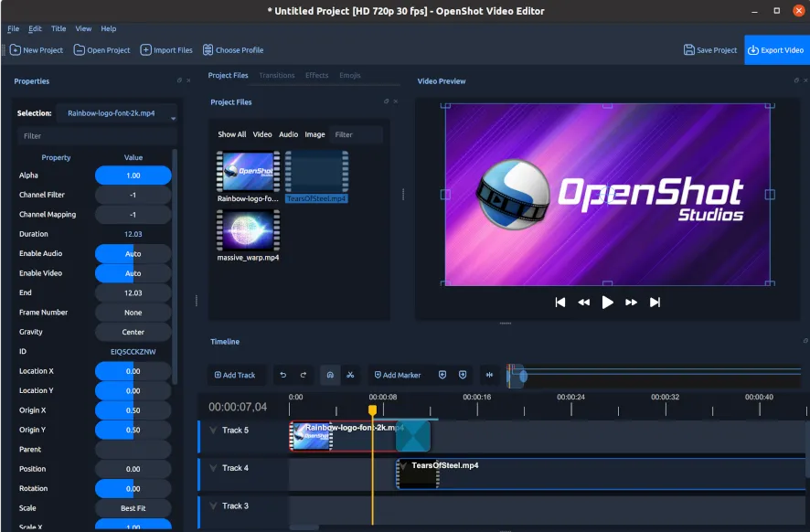Select the razor tool to slice clips
Viewport: 810px width, 532px height.
350,375
